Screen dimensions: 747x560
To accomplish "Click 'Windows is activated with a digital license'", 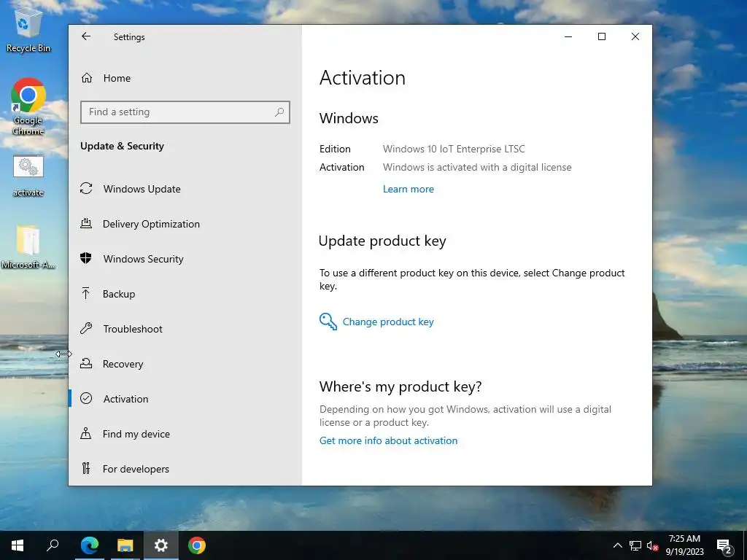I will (477, 167).
